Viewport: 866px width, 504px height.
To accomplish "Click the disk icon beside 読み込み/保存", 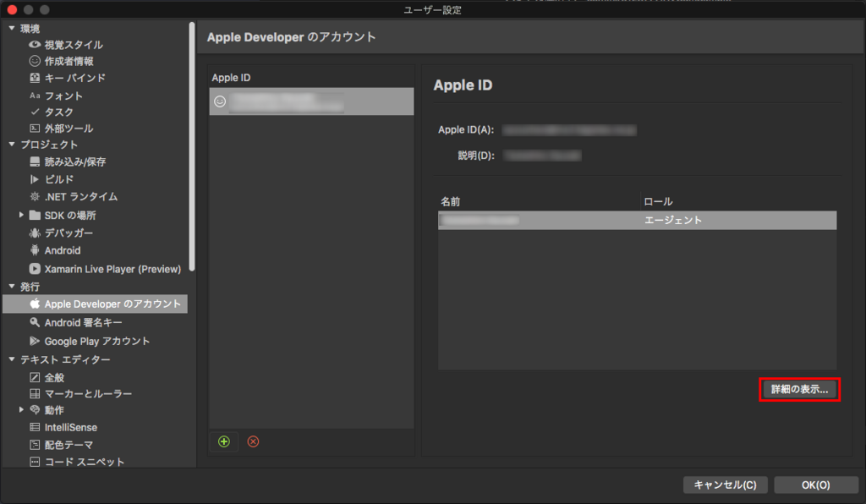I will point(34,162).
